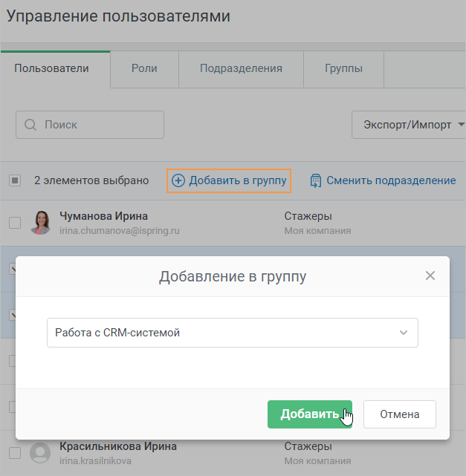The image size is (466, 476).
Task: Open the user Чуманова Ирина by name
Action: pyautogui.click(x=103, y=216)
